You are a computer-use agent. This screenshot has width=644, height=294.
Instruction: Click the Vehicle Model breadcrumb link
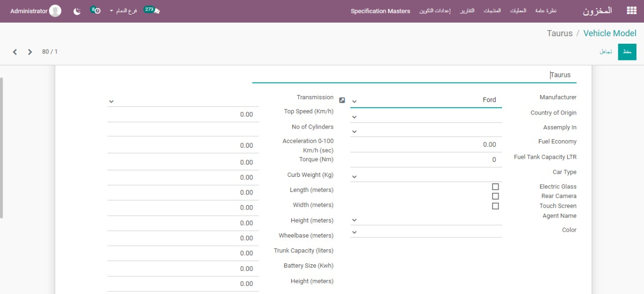(x=610, y=33)
